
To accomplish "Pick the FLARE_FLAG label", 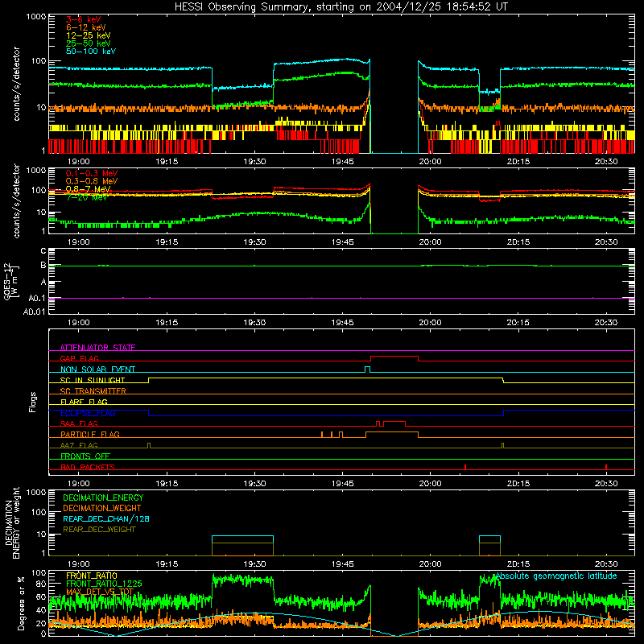I will [x=84, y=402].
